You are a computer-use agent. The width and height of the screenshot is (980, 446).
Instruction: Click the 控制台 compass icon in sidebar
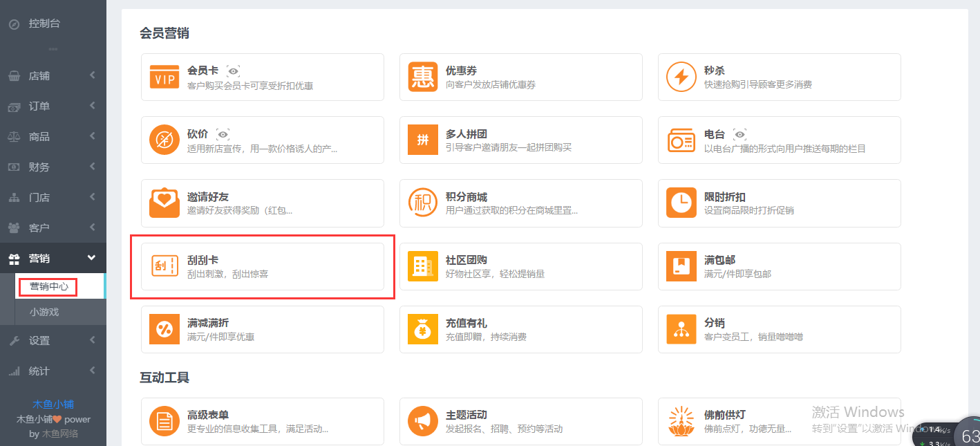coord(14,24)
